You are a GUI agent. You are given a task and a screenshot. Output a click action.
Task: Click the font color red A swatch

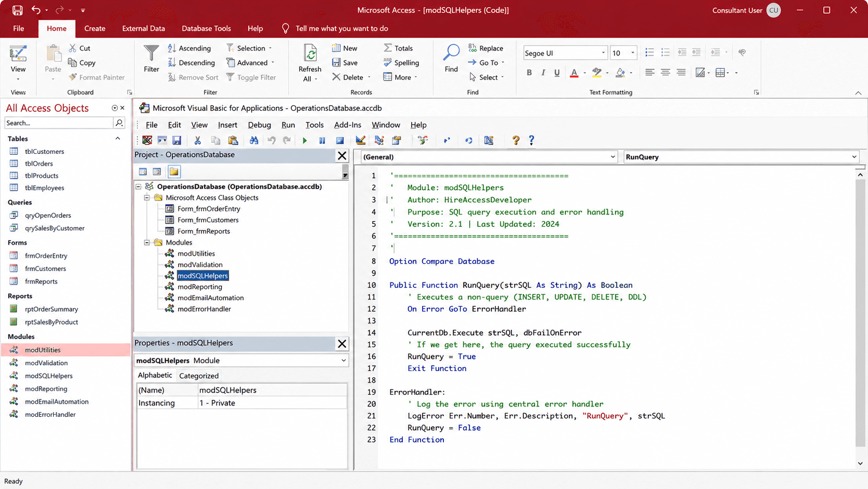tap(574, 73)
